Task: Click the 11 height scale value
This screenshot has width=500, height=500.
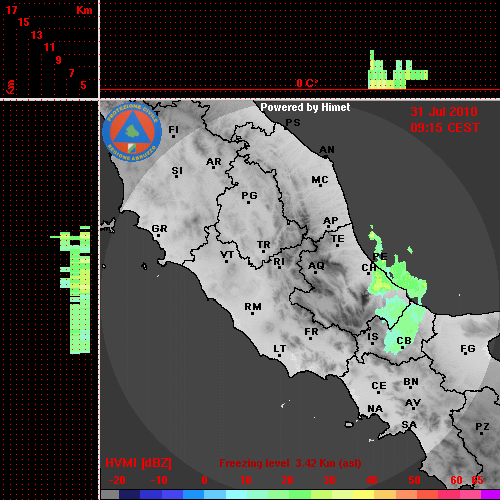Action: point(49,47)
